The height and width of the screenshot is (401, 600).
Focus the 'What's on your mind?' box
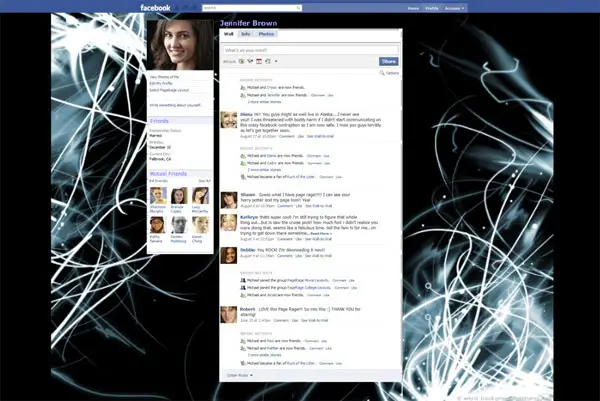pos(311,50)
